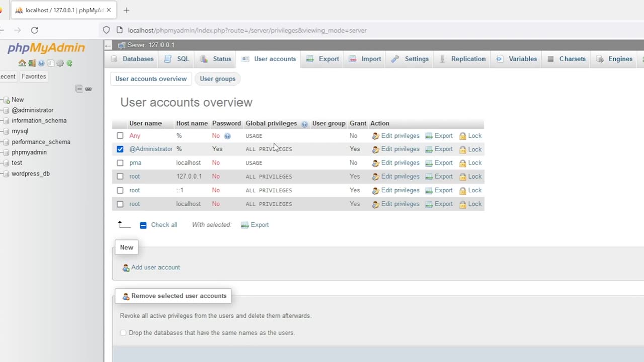Tick checkbox for root 127.0.0.1
The image size is (644, 362).
click(x=120, y=176)
